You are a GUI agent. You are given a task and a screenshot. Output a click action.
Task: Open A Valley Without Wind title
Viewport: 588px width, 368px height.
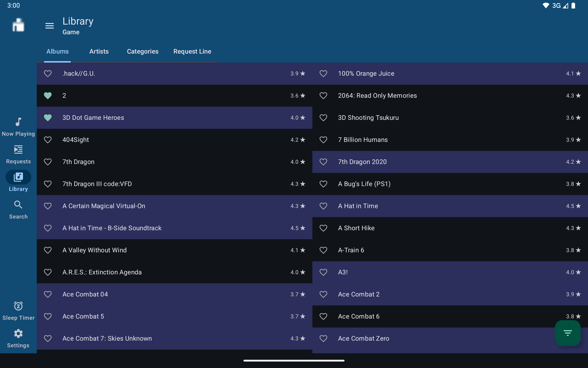(95, 250)
